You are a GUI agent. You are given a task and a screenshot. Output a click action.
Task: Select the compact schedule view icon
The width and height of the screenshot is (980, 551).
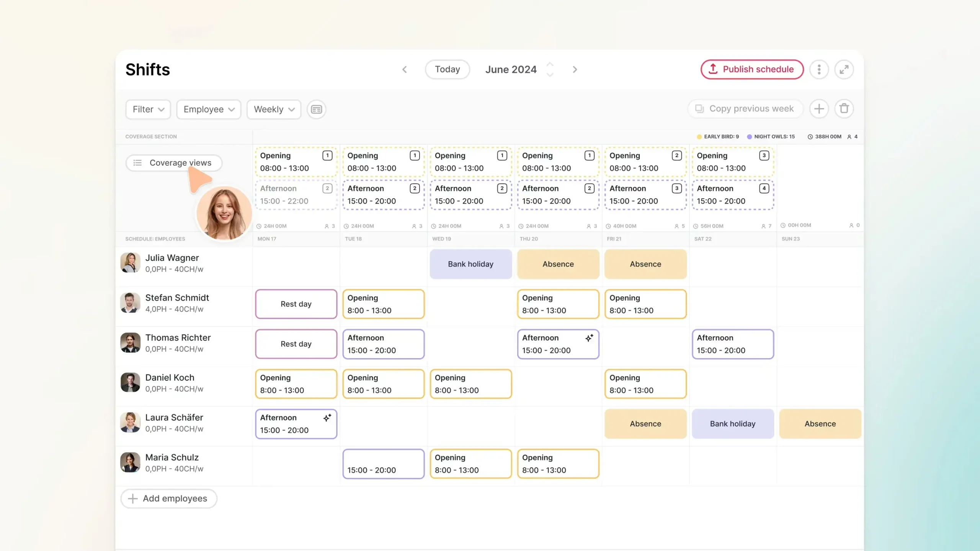coord(316,109)
